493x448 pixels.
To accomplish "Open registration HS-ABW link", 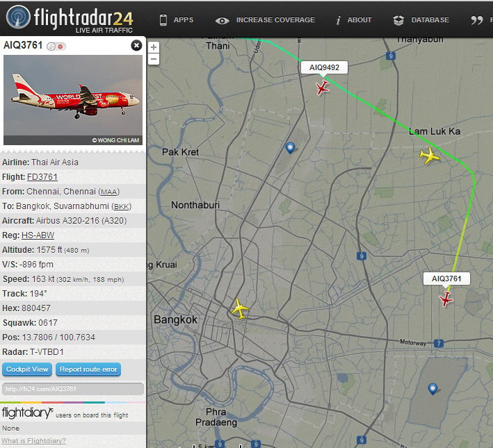I will (x=38, y=235).
